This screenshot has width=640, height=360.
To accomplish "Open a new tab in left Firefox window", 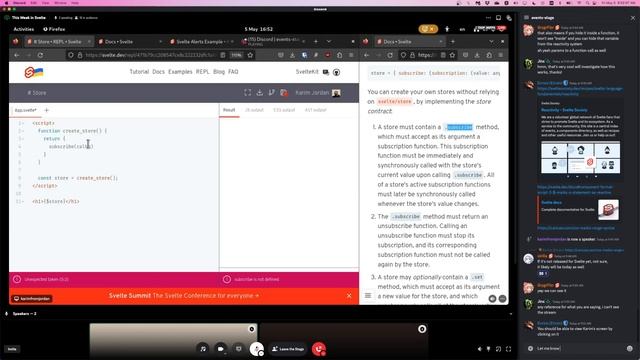I will 316,42.
